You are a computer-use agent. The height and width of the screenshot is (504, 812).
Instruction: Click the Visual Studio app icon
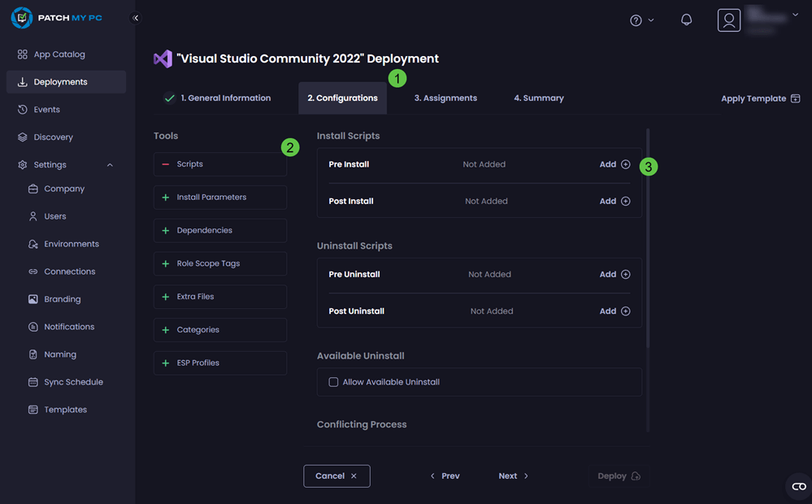point(163,59)
